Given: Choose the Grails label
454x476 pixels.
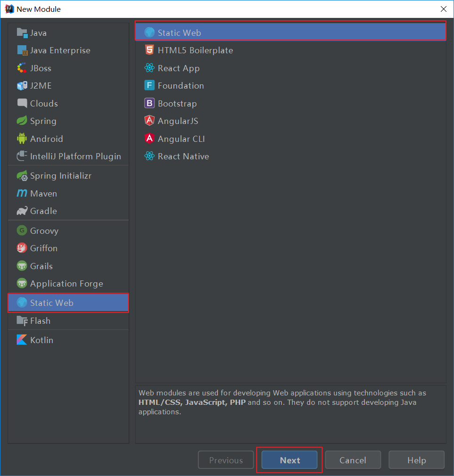Looking at the screenshot, I should tap(41, 266).
